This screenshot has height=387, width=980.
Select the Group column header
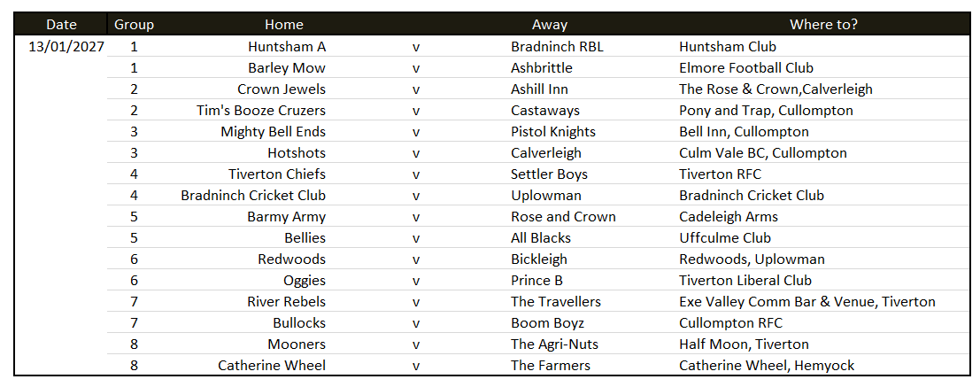tap(135, 25)
